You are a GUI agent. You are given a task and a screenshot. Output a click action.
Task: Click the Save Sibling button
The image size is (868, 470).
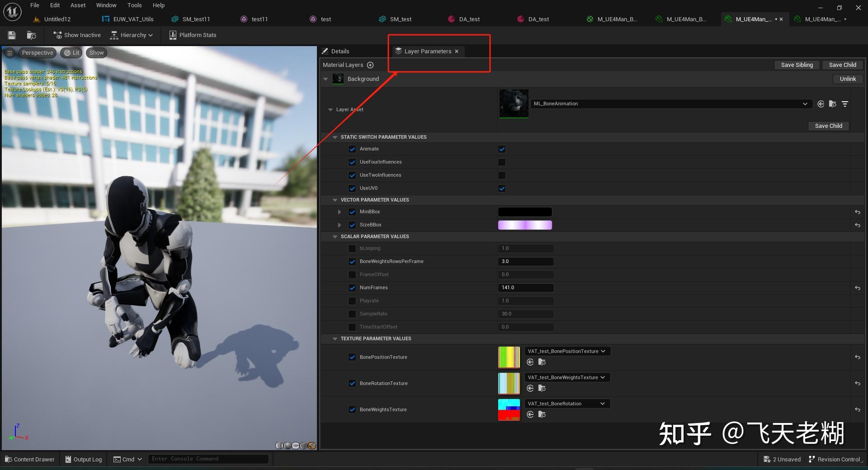[797, 65]
